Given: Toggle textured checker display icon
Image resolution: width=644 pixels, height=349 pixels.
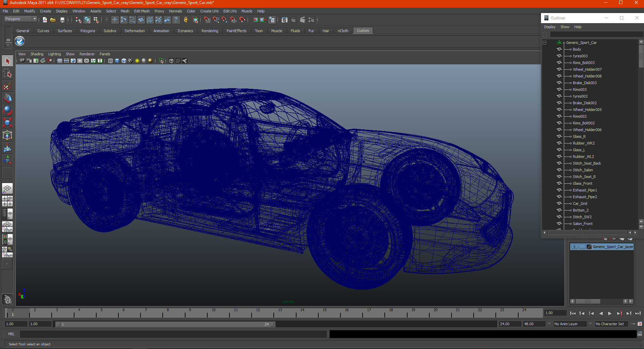Looking at the screenshot, I should click(130, 61).
